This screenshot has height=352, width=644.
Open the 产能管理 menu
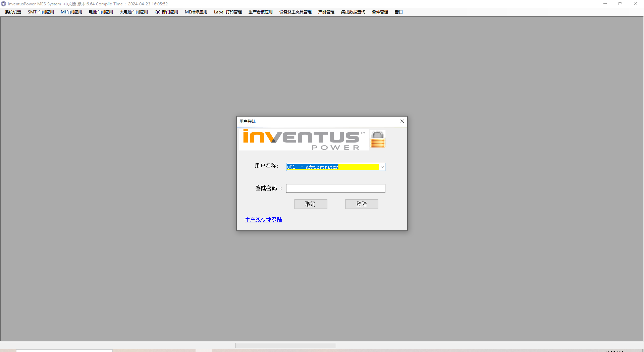point(326,12)
